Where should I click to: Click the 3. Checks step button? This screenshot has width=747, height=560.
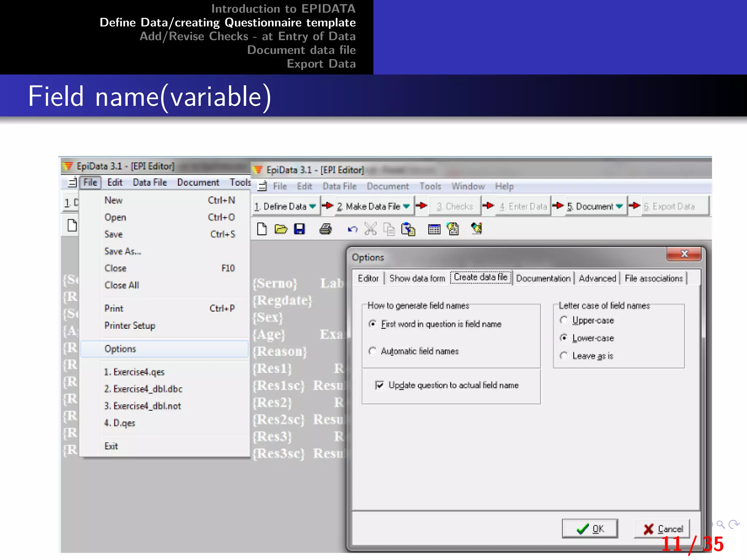click(454, 206)
